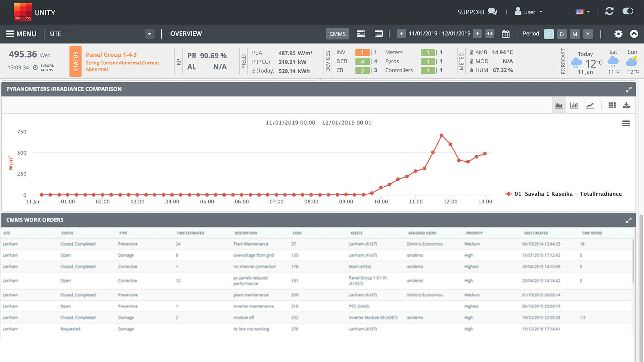Screen dimensions: 644x362
Task: Select monthly period M option
Action: pos(575,34)
